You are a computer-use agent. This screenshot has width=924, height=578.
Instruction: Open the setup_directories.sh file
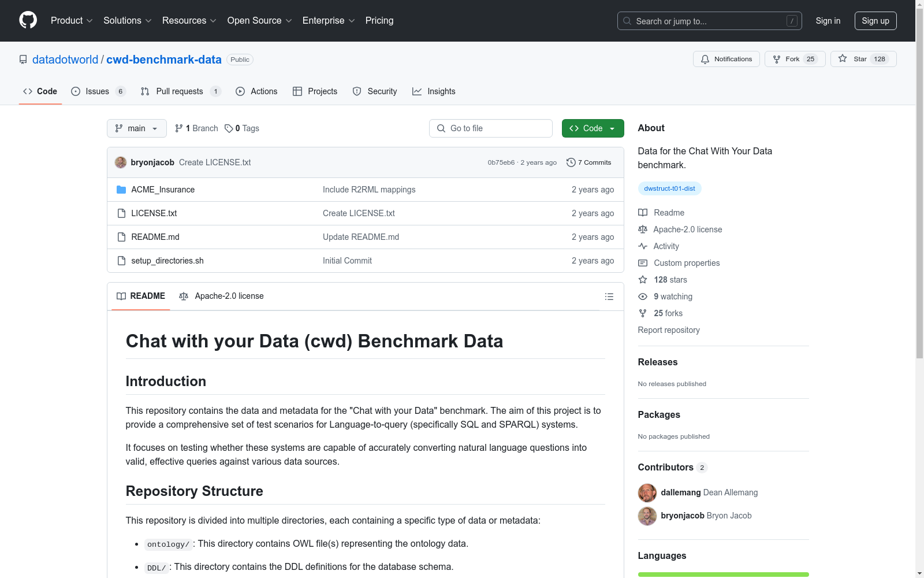tap(167, 261)
